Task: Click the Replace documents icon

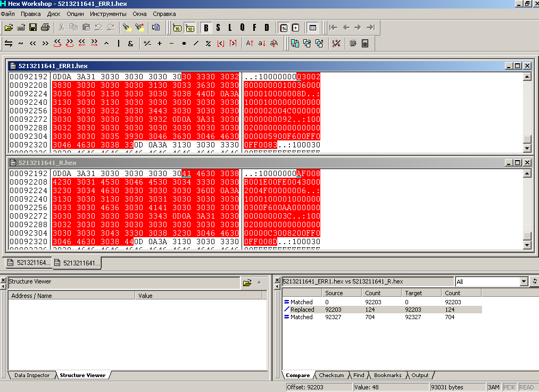Action: (x=156, y=28)
